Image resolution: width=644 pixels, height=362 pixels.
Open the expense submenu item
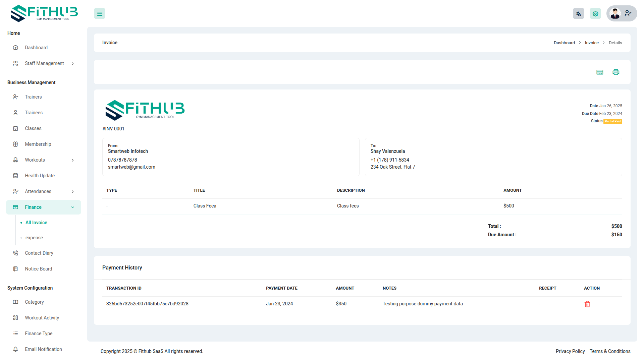34,238
